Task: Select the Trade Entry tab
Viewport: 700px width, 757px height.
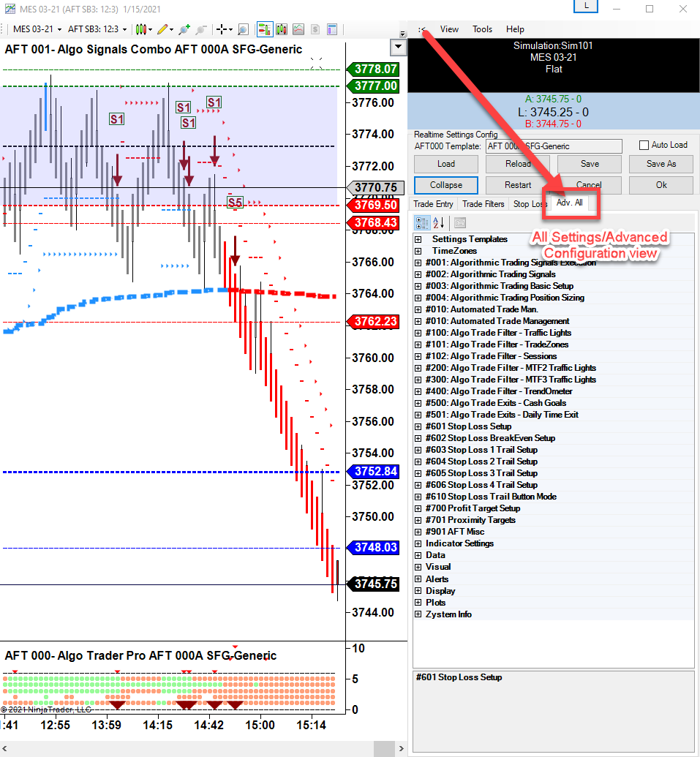Action: click(x=433, y=204)
